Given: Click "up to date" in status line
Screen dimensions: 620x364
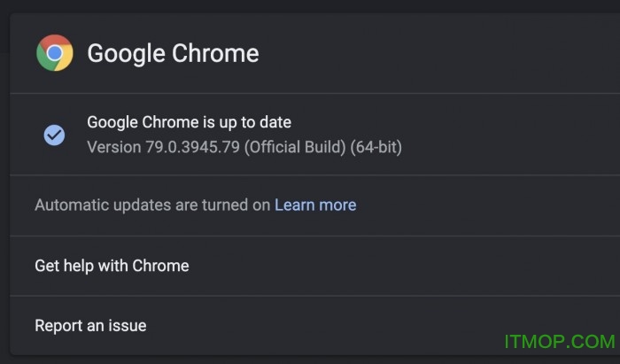Looking at the screenshot, I should pos(255,122).
